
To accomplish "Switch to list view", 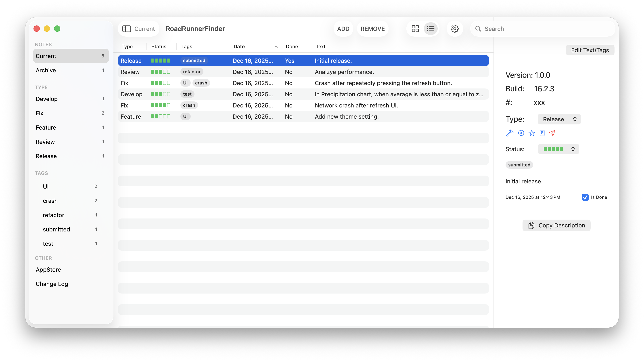I will pos(431,29).
